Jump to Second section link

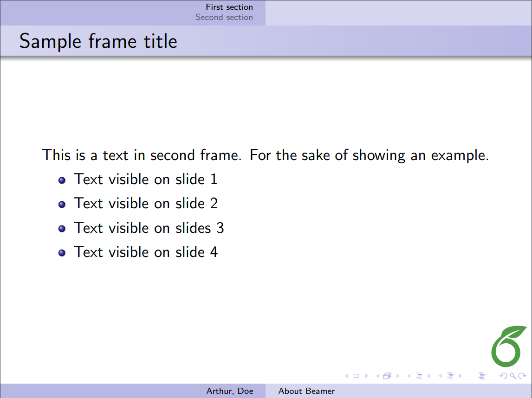point(224,17)
